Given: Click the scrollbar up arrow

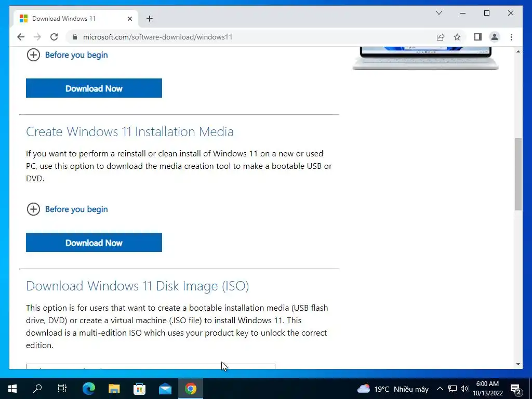Looking at the screenshot, I should coord(518,51).
